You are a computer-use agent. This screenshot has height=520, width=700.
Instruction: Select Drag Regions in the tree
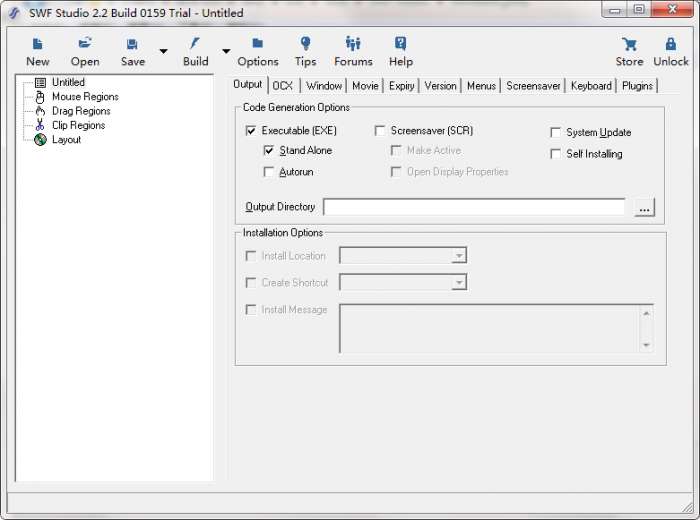click(81, 111)
